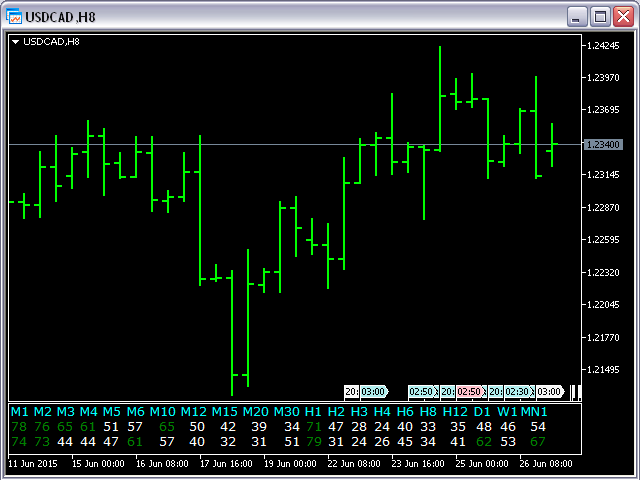The image size is (640, 480).
Task: Select the cyan 03:00 event marker
Action: (x=373, y=392)
